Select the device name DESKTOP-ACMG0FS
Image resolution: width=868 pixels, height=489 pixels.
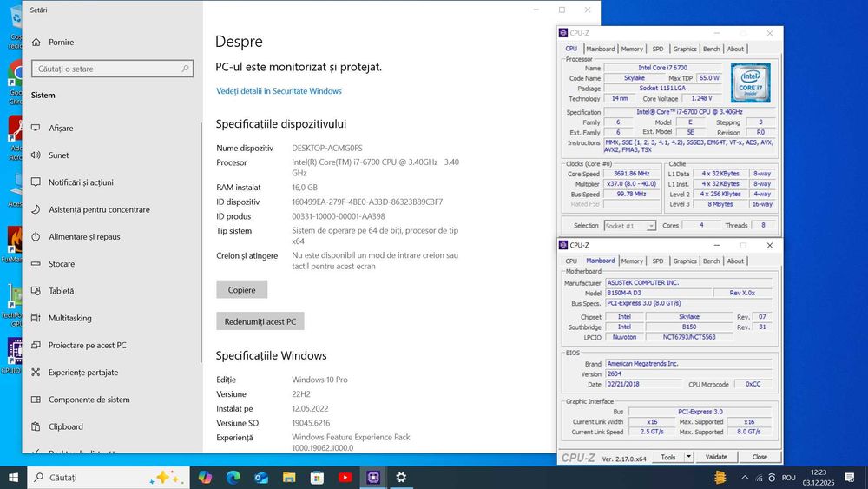327,148
